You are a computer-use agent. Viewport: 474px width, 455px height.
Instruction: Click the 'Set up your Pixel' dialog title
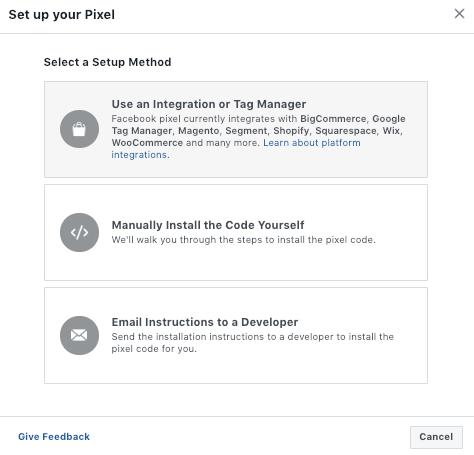(62, 15)
